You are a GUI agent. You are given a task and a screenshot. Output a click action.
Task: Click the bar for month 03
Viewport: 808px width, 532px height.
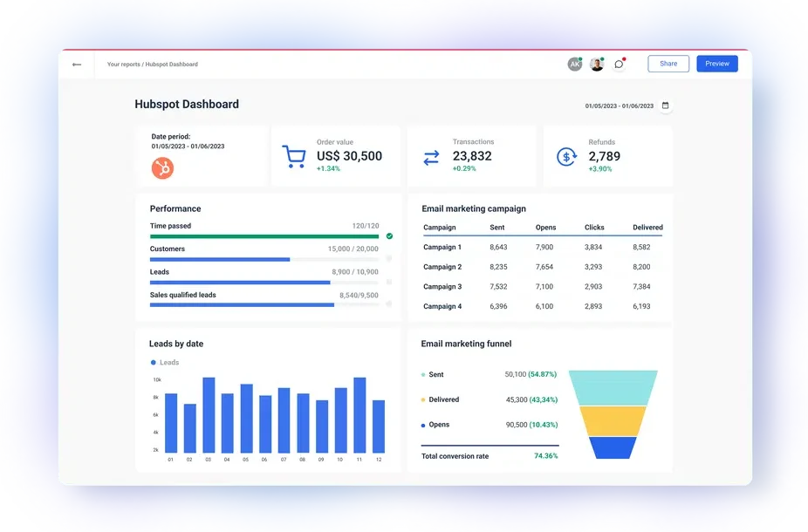point(209,415)
